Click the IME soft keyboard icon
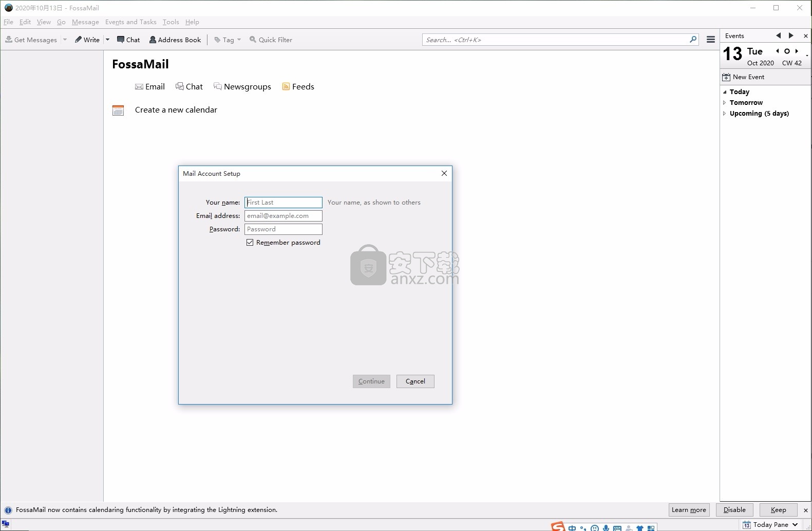Screen dimensions: 812x531 617,528
